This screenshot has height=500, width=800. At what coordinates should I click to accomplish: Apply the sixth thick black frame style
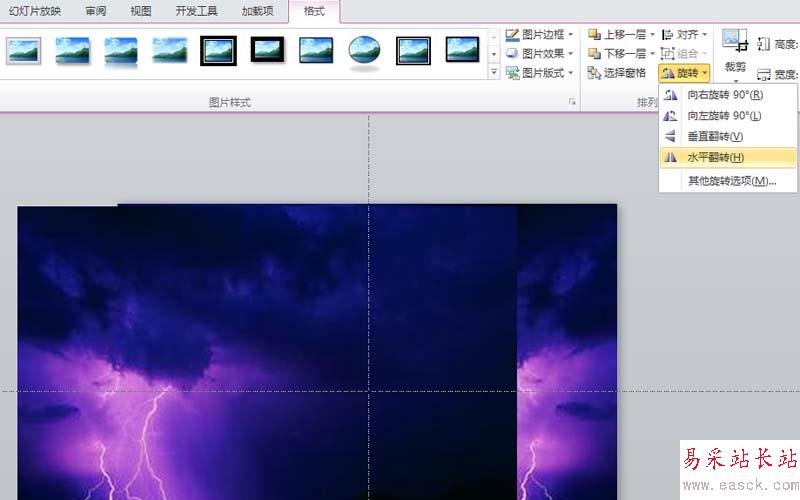click(267, 50)
